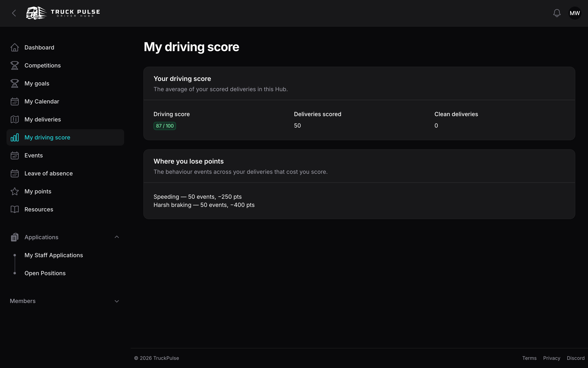Click the My goals trophy icon
The height and width of the screenshot is (368, 588).
click(x=14, y=83)
